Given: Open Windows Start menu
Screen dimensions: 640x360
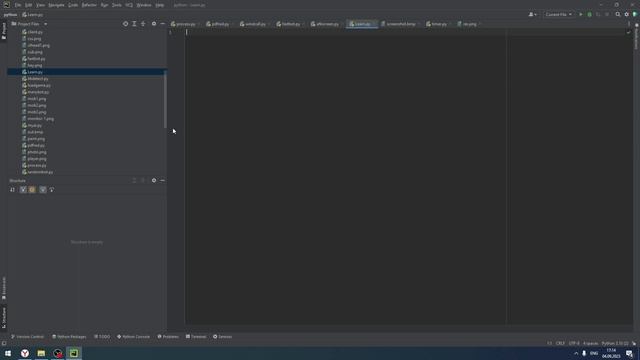Looking at the screenshot, I should (8, 353).
